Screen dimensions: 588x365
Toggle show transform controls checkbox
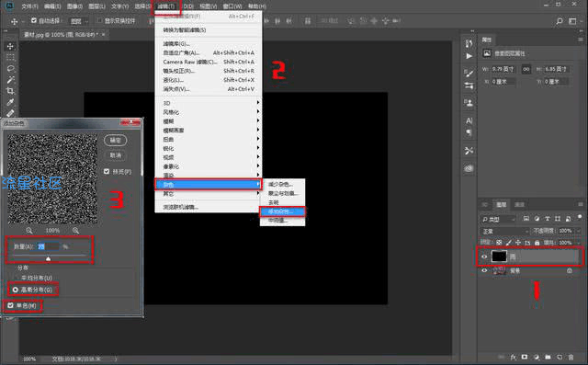coord(99,20)
